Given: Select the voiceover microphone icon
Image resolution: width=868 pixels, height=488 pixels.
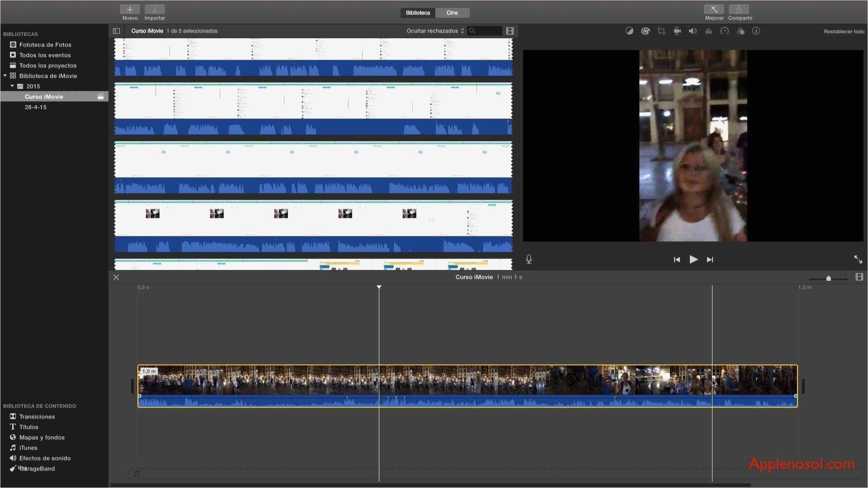Looking at the screenshot, I should [x=528, y=259].
